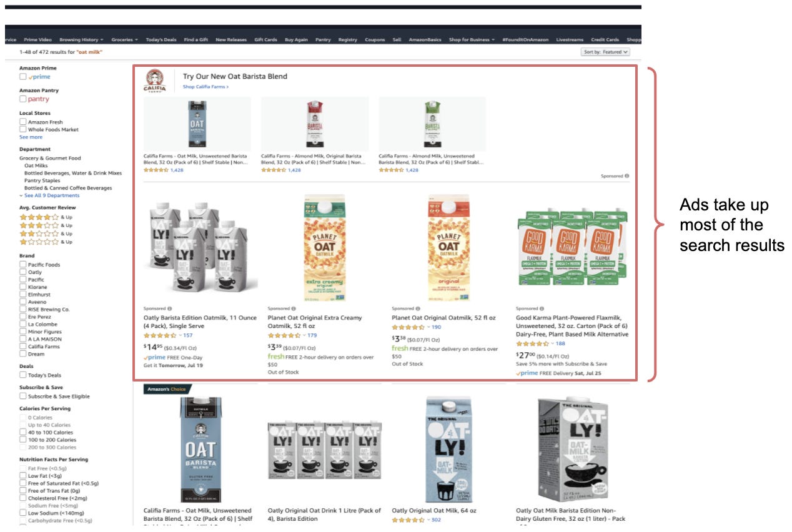
Task: Tick the Whole Foods Market checkbox
Action: coord(22,129)
